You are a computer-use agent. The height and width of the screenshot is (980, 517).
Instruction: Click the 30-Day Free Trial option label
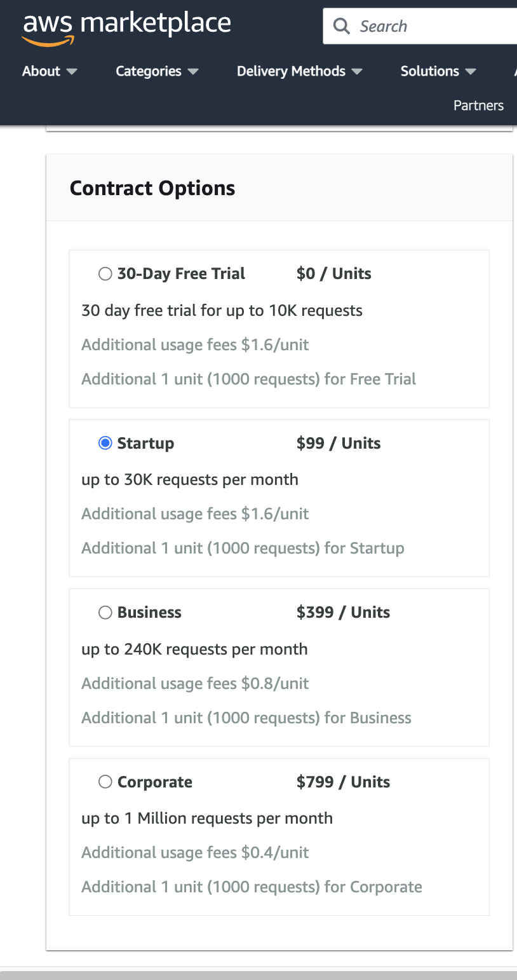(181, 274)
